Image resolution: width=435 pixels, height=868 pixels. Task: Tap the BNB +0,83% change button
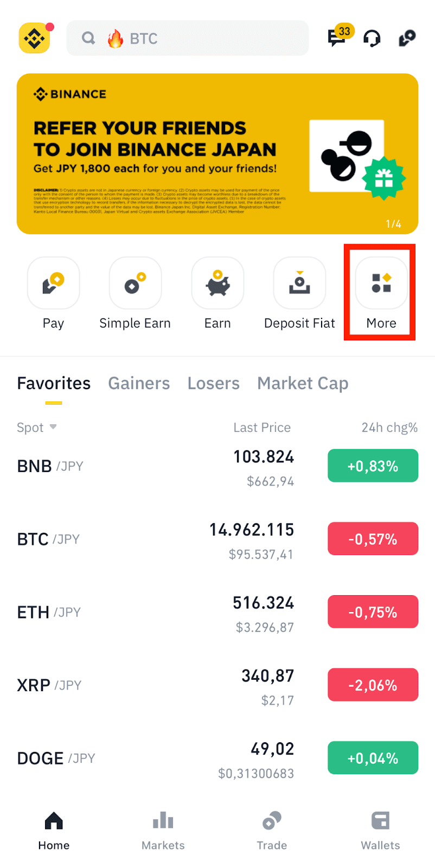click(373, 465)
